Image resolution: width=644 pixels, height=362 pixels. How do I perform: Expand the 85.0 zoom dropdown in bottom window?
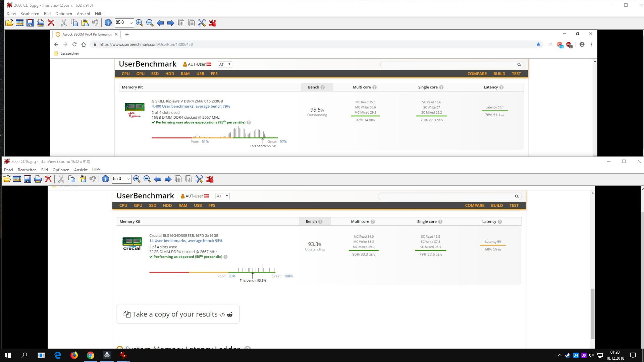click(128, 179)
